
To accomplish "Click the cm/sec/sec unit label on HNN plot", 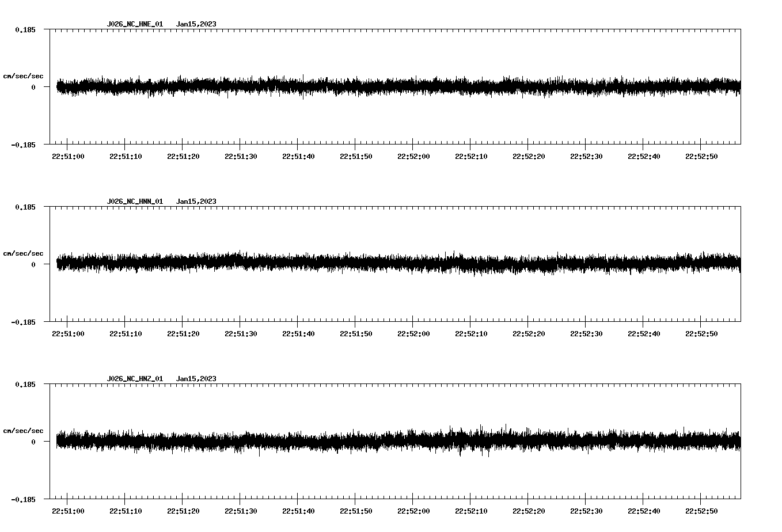I will coord(24,253).
